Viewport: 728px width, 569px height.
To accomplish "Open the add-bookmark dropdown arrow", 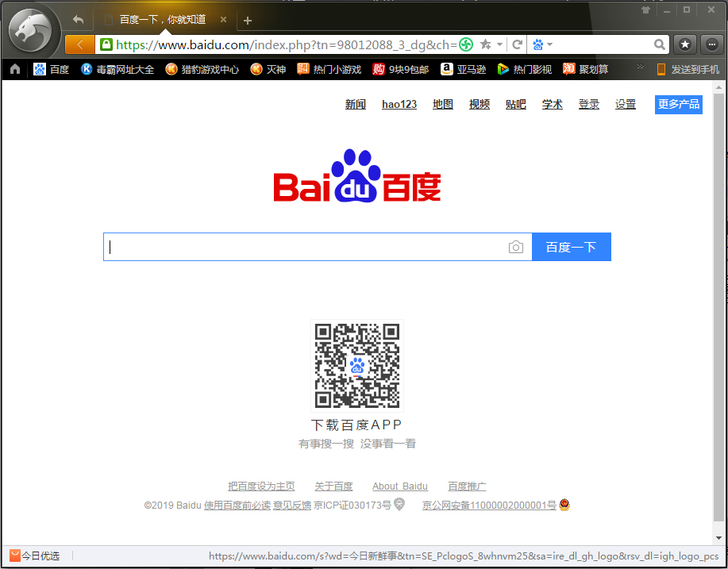I will click(x=500, y=45).
